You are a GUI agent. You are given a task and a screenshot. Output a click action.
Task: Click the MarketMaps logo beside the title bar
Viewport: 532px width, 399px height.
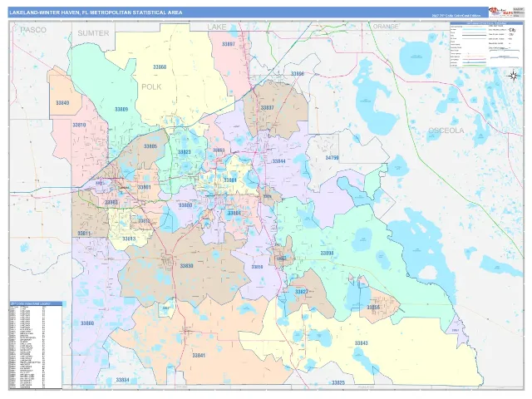point(500,12)
